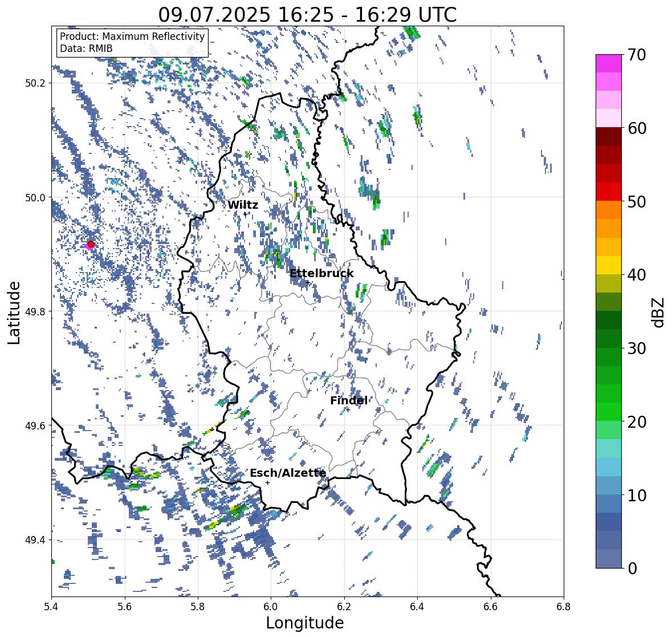
Task: Click the 30 tick on the colorbar
Action: pyautogui.click(x=637, y=348)
